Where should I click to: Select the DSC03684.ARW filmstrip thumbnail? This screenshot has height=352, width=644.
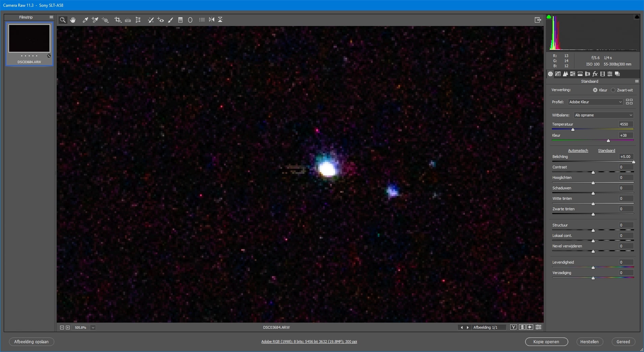coord(29,44)
